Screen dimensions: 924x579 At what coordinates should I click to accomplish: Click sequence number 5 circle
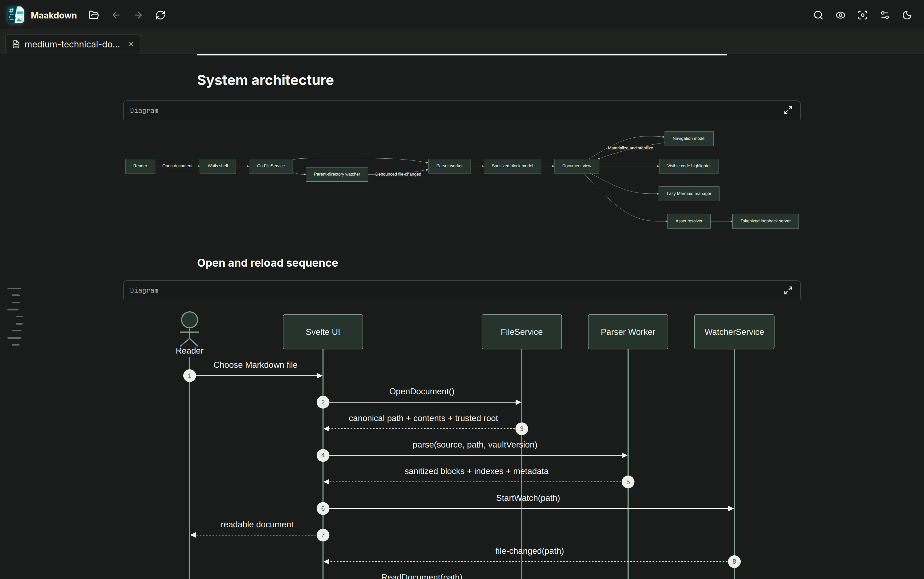[x=628, y=482]
